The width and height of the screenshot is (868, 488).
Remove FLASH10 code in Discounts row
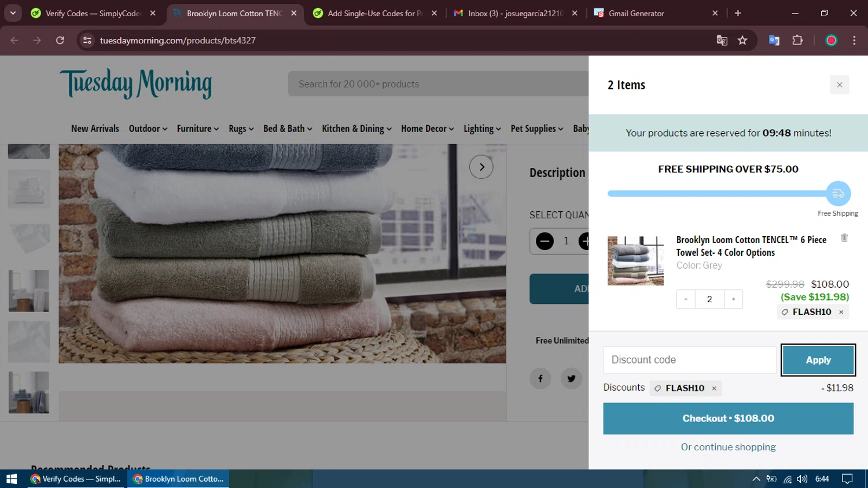(x=714, y=388)
